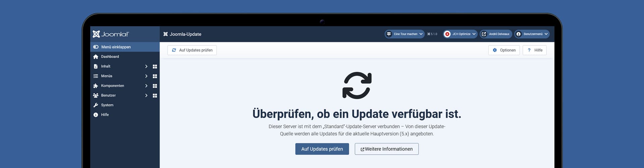Expand the Inhalt submenu chevron

[x=146, y=67]
